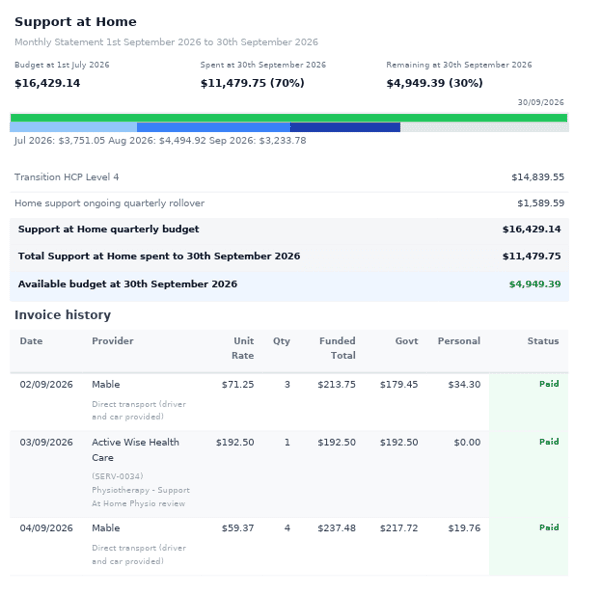Select the $71.25 unit rate
The width and height of the screenshot is (602, 594).
tap(238, 384)
